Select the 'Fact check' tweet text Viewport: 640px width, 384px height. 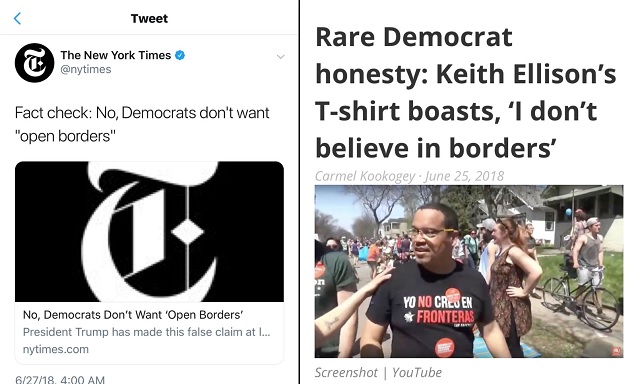[142, 124]
